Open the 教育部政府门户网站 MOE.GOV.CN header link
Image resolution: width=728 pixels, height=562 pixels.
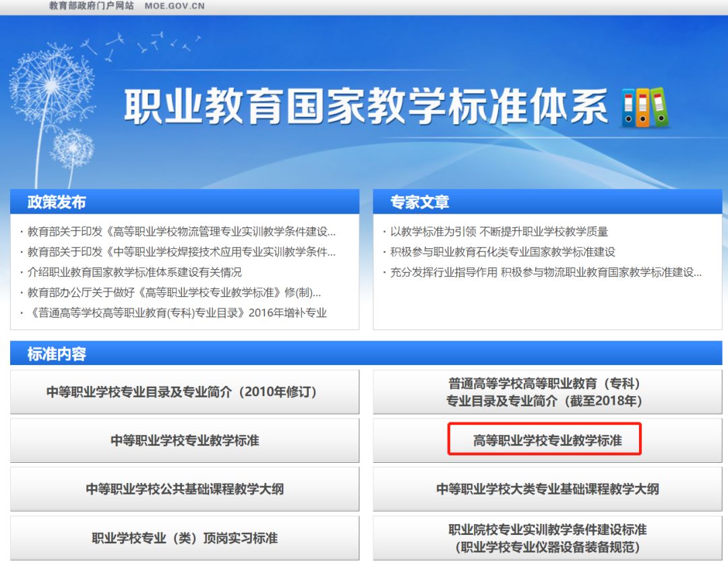127,6
